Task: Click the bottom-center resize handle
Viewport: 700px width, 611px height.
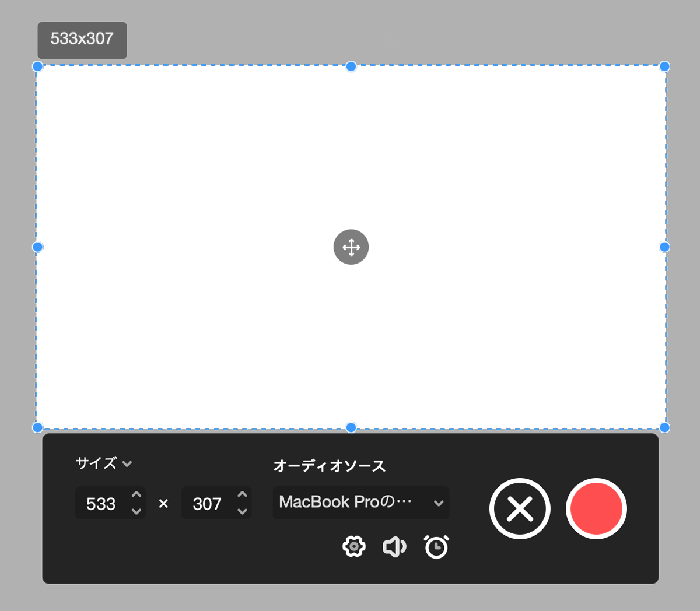Action: [351, 427]
